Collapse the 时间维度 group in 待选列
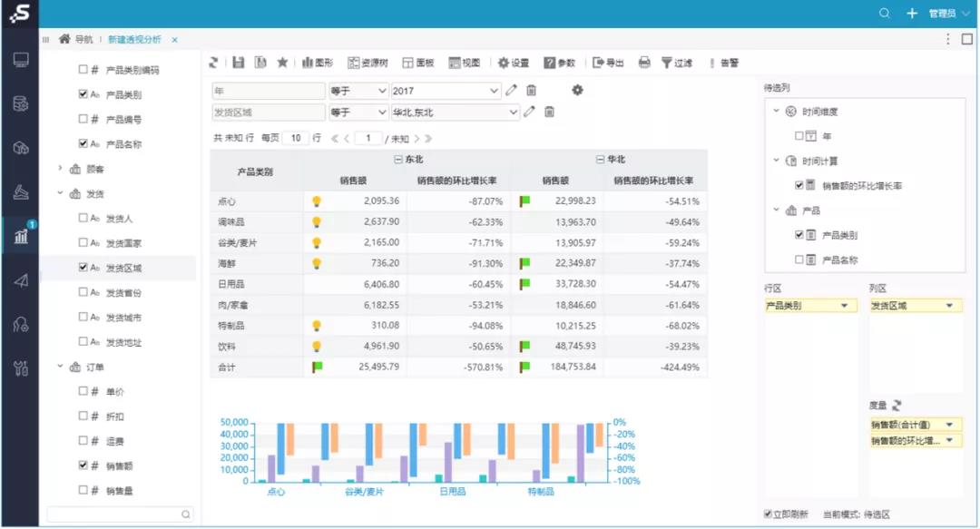 pyautogui.click(x=776, y=111)
